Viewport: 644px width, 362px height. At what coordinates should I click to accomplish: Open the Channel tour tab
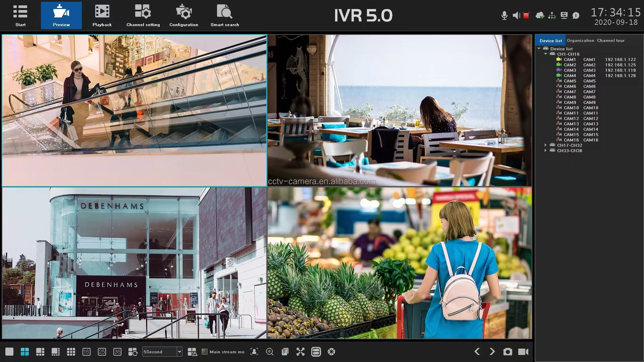click(610, 41)
